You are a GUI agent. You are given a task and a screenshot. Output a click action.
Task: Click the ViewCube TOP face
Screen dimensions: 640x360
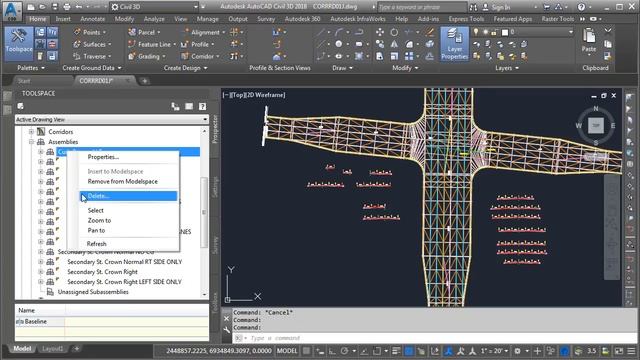point(596,126)
